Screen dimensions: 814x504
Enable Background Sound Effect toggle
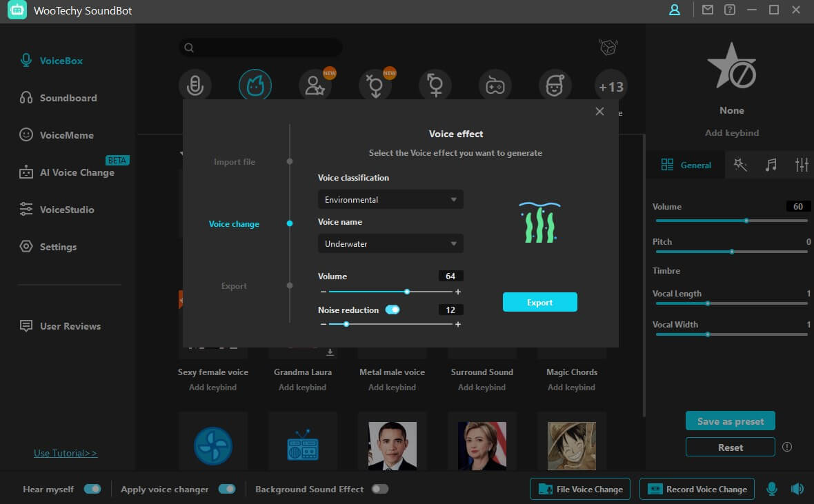pos(379,489)
